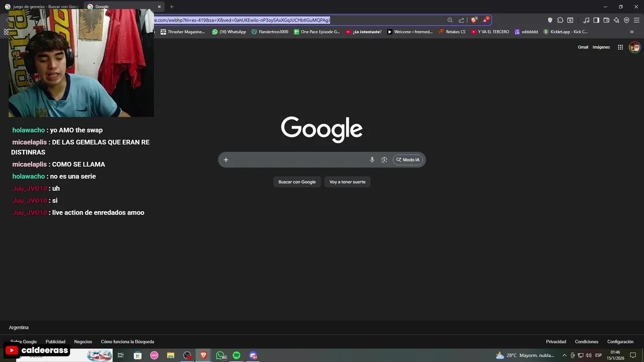Viewport: 644px width, 362px height.
Task: Open the Imágenes link
Action: click(x=601, y=47)
